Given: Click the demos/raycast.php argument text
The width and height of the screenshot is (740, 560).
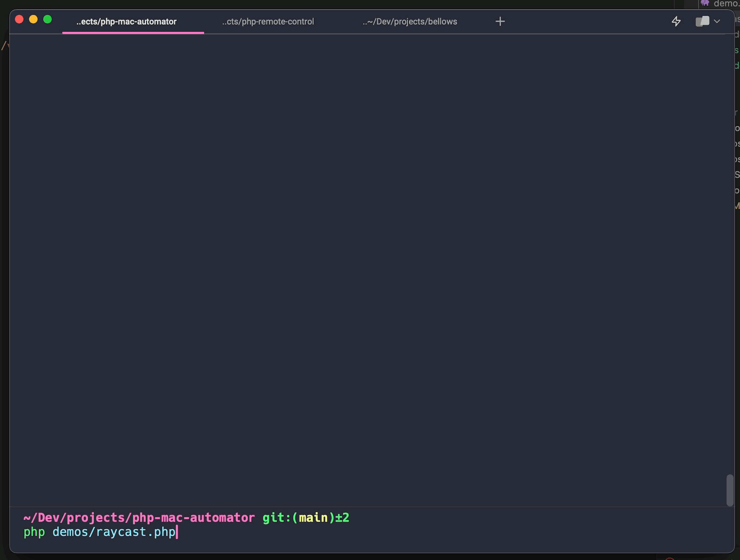Looking at the screenshot, I should coord(114,532).
